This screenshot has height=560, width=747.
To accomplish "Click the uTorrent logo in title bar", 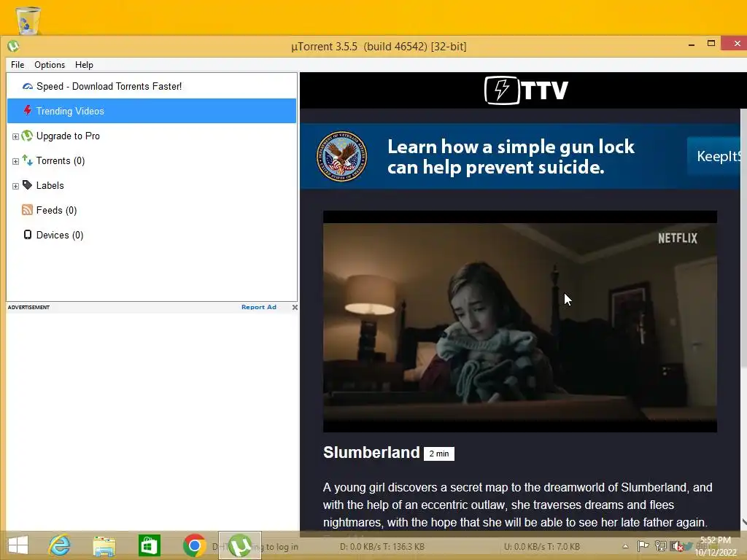I will point(13,46).
